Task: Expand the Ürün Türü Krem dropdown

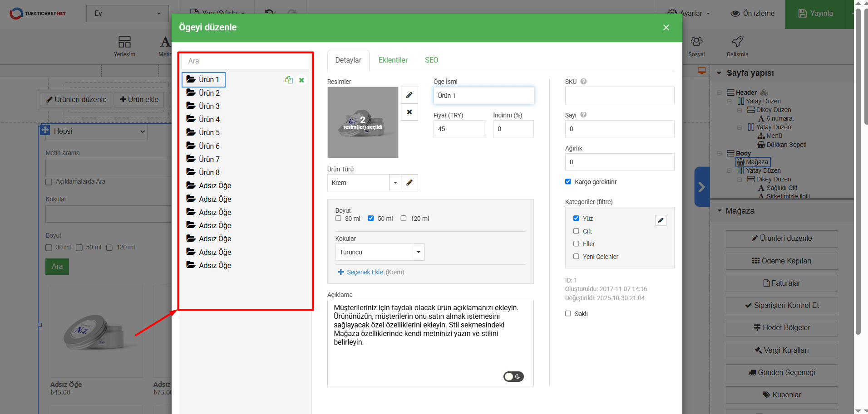Action: 395,183
